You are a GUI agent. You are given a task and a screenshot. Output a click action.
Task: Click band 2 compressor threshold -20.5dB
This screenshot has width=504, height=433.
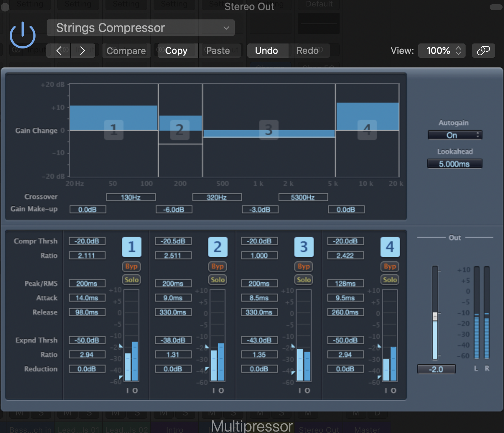click(173, 241)
